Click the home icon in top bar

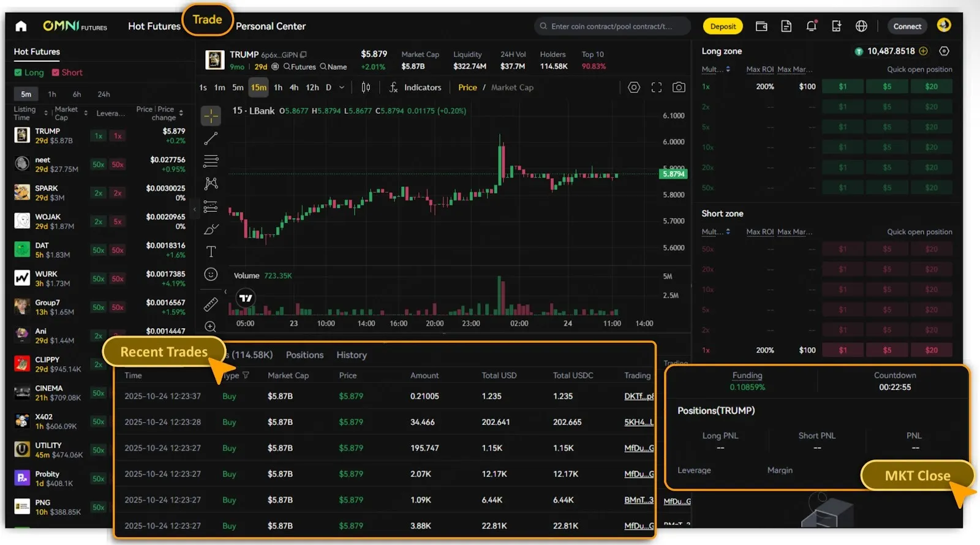tap(21, 26)
